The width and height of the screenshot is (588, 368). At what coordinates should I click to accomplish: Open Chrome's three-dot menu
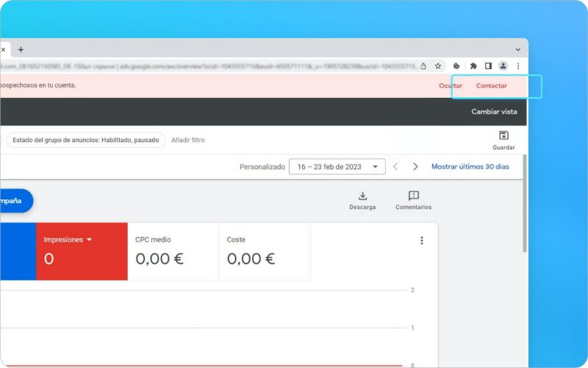[518, 66]
